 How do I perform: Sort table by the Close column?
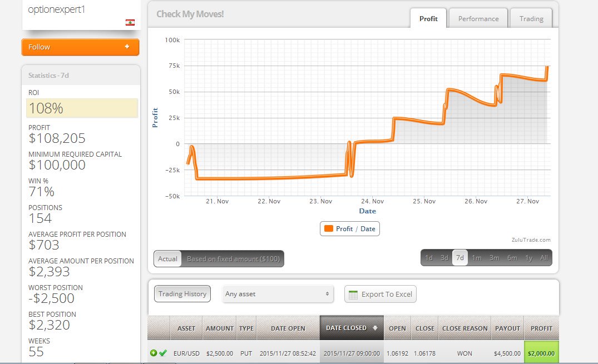(425, 328)
